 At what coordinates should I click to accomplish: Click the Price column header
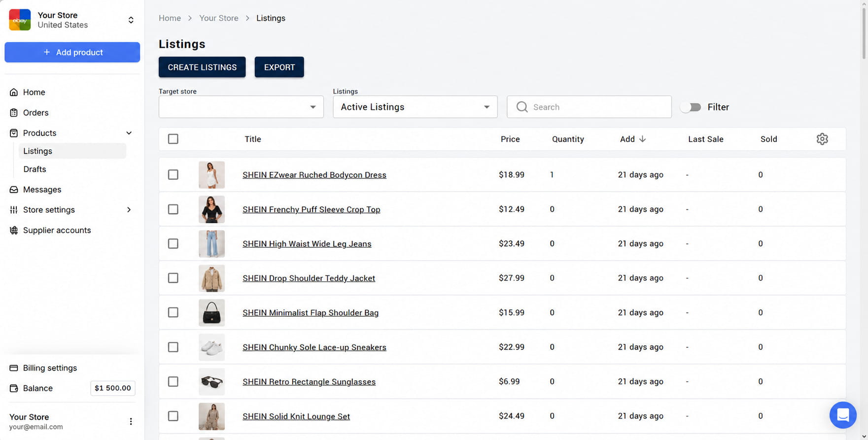[510, 139]
